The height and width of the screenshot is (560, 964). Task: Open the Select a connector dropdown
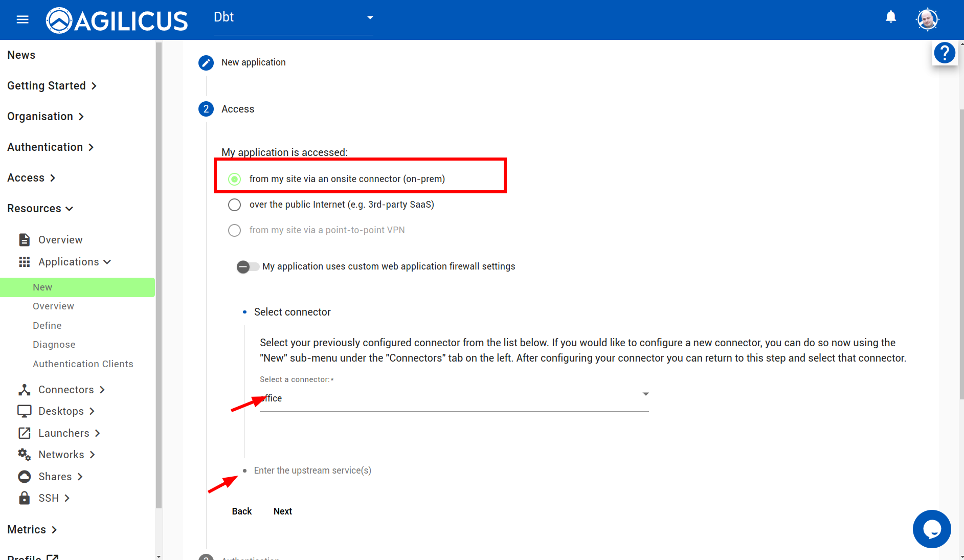(x=454, y=398)
